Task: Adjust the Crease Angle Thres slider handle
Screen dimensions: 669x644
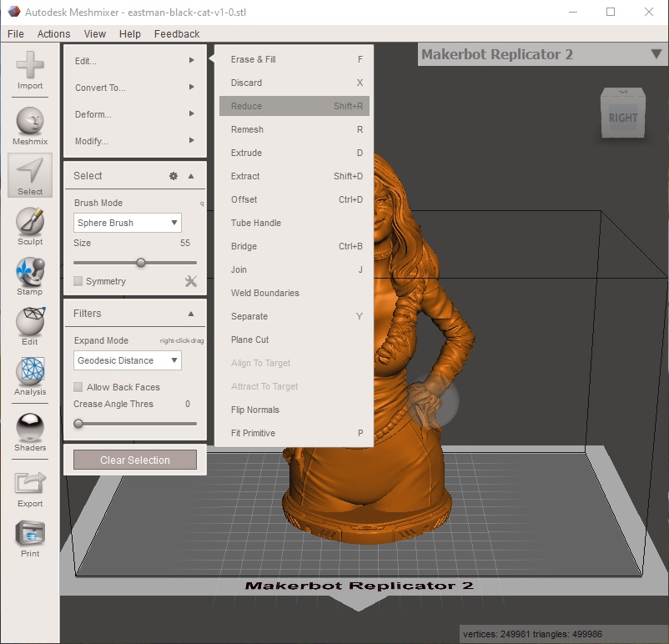Action: 78,424
